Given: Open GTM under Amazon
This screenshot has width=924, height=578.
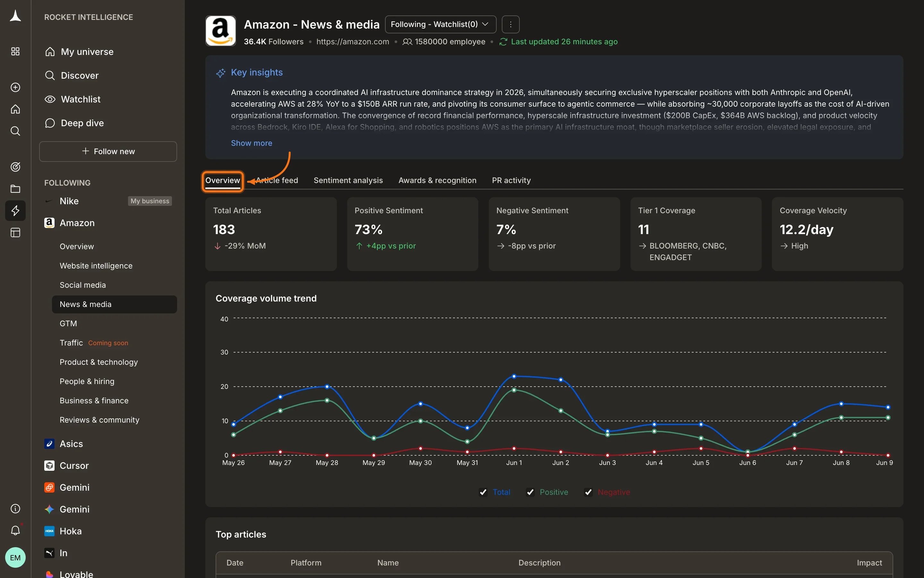Looking at the screenshot, I should [68, 323].
